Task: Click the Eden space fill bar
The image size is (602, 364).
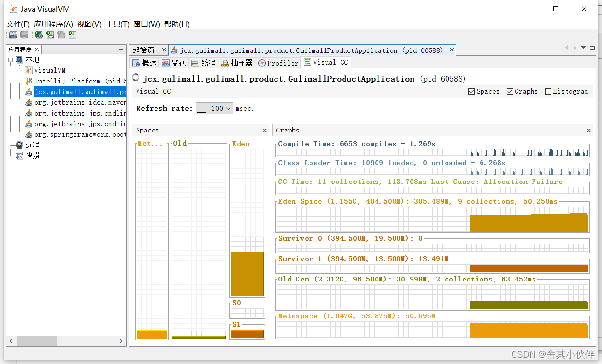Action: (x=247, y=274)
